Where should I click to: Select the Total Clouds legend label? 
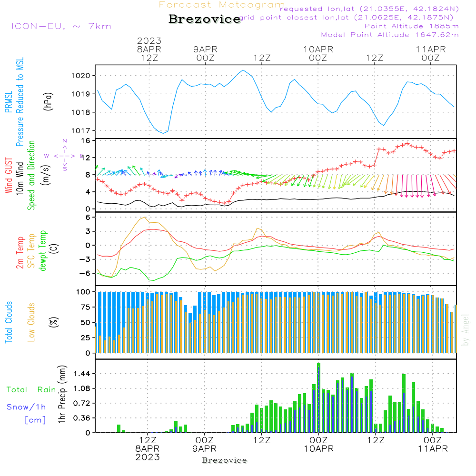click(x=9, y=322)
